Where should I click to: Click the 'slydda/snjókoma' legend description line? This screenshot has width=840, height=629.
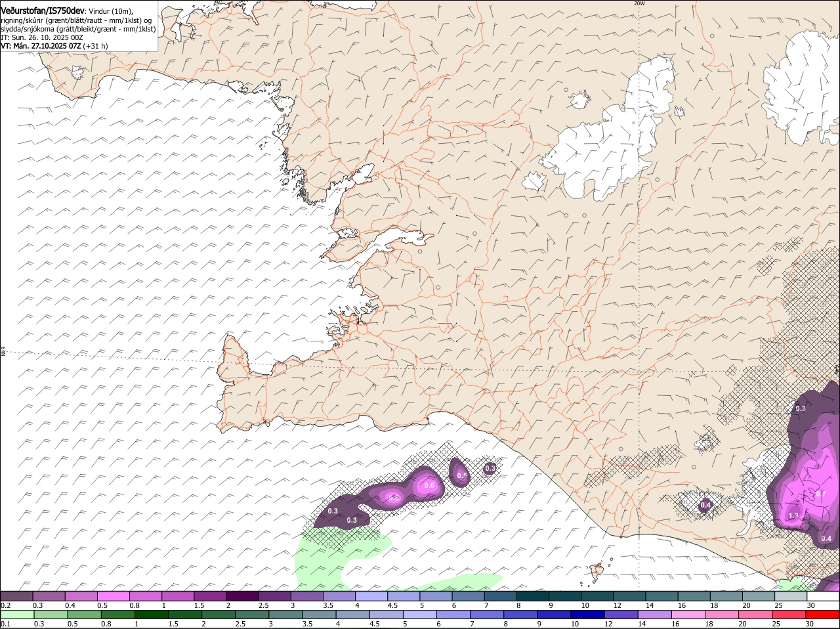coord(78,29)
